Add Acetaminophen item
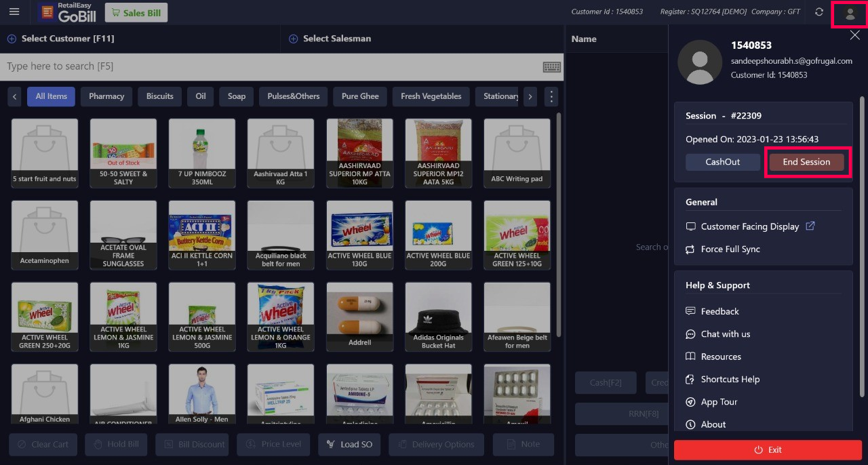The image size is (868, 465). pyautogui.click(x=45, y=235)
